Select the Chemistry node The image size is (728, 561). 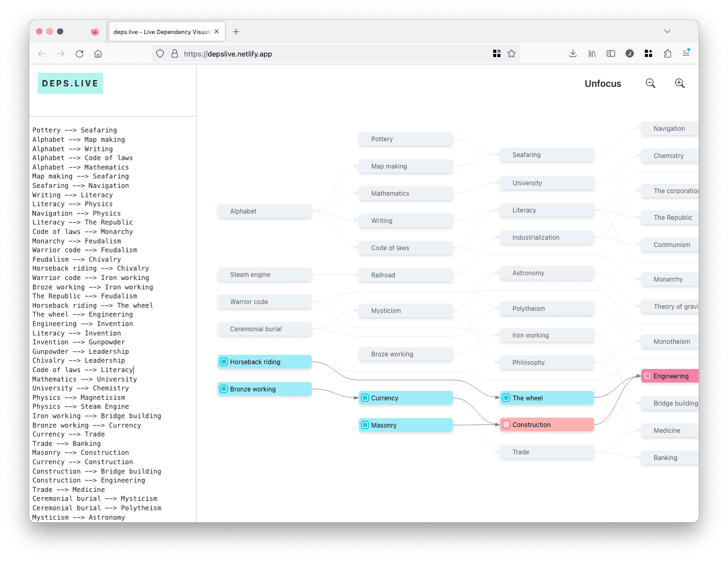click(x=670, y=155)
